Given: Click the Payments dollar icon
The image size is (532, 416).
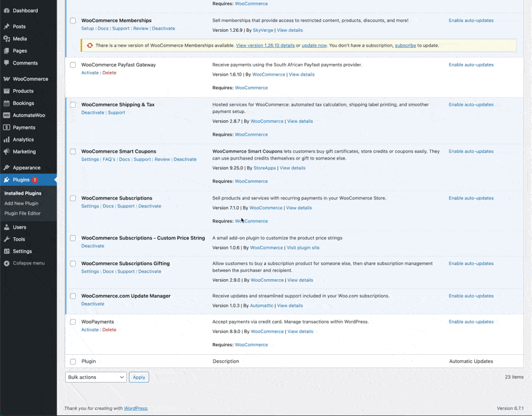Looking at the screenshot, I should [7, 128].
